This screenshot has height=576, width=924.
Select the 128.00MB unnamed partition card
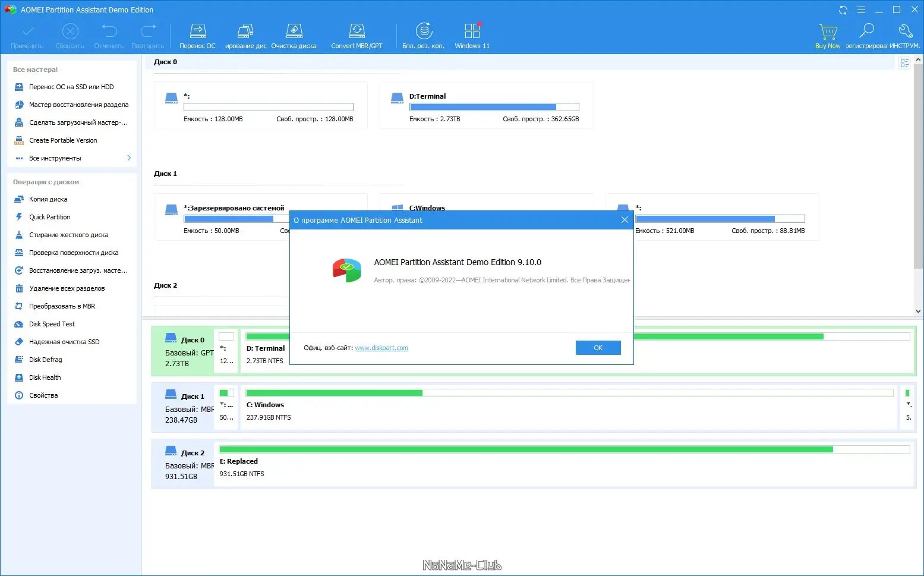click(260, 106)
